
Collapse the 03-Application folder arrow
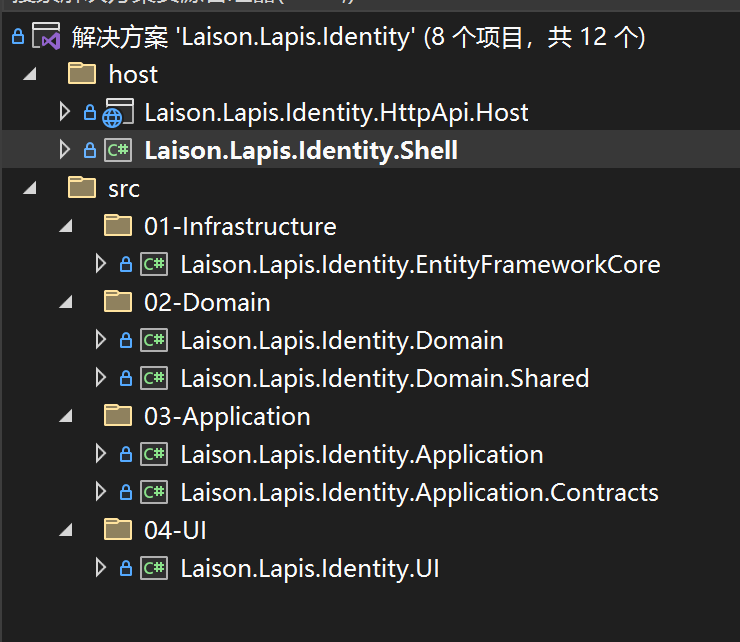[x=66, y=417]
